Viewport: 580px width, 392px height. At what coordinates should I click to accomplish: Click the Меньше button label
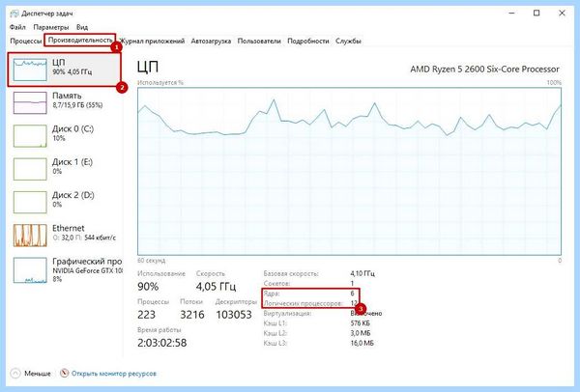click(38, 374)
